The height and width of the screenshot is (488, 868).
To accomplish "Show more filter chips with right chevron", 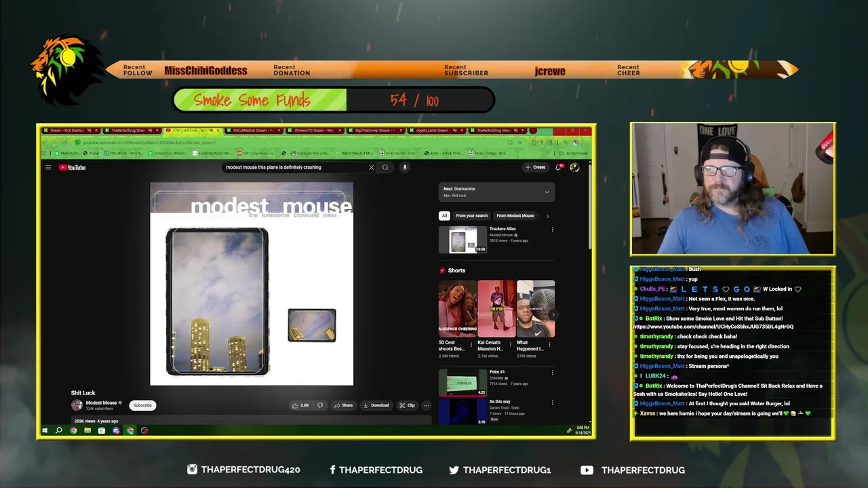I will 547,216.
